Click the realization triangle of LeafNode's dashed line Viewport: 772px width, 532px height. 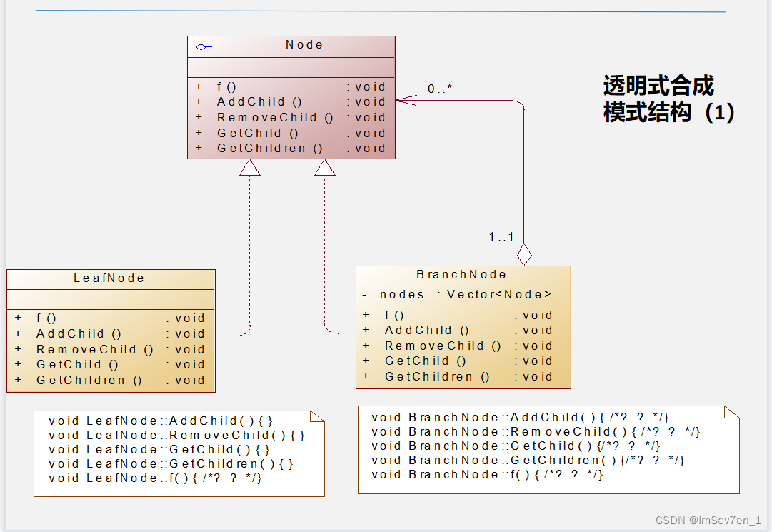pos(250,168)
